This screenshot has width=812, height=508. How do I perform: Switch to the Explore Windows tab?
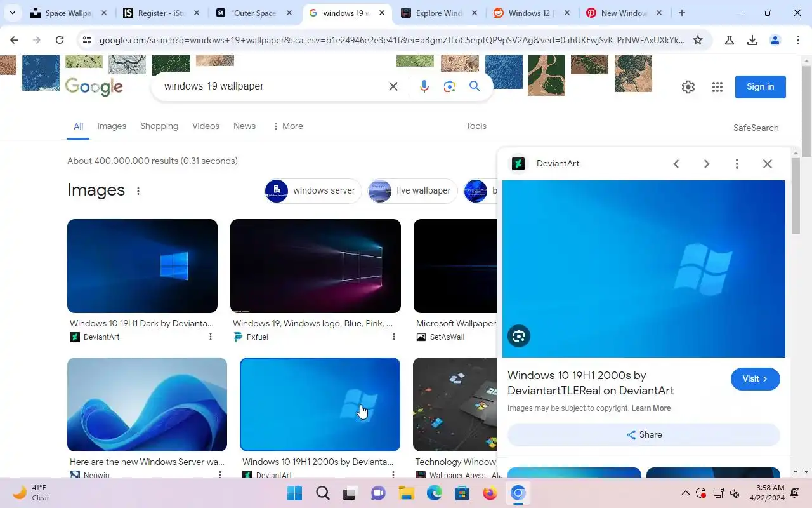pyautogui.click(x=439, y=13)
